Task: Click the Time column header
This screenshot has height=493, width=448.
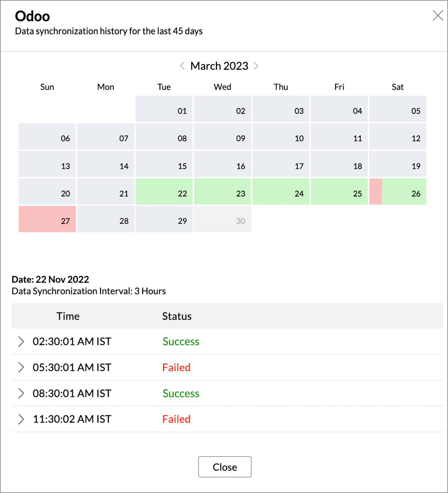Action: pos(68,316)
